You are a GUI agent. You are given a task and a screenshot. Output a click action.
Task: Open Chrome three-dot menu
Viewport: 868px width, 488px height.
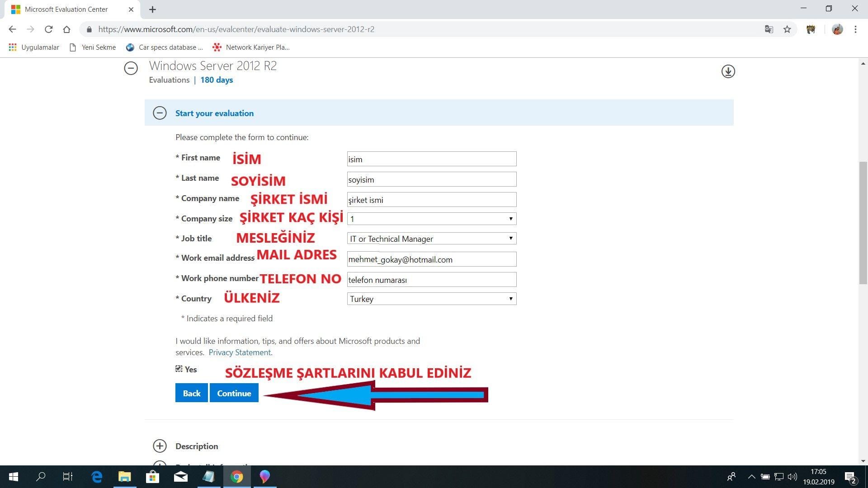[x=855, y=29]
